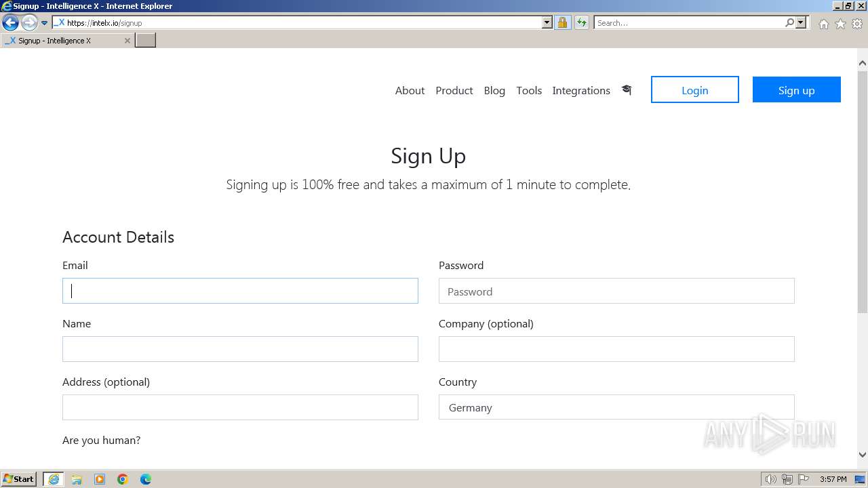Open media player taskbar icon
The width and height of the screenshot is (868, 488).
coord(100,479)
